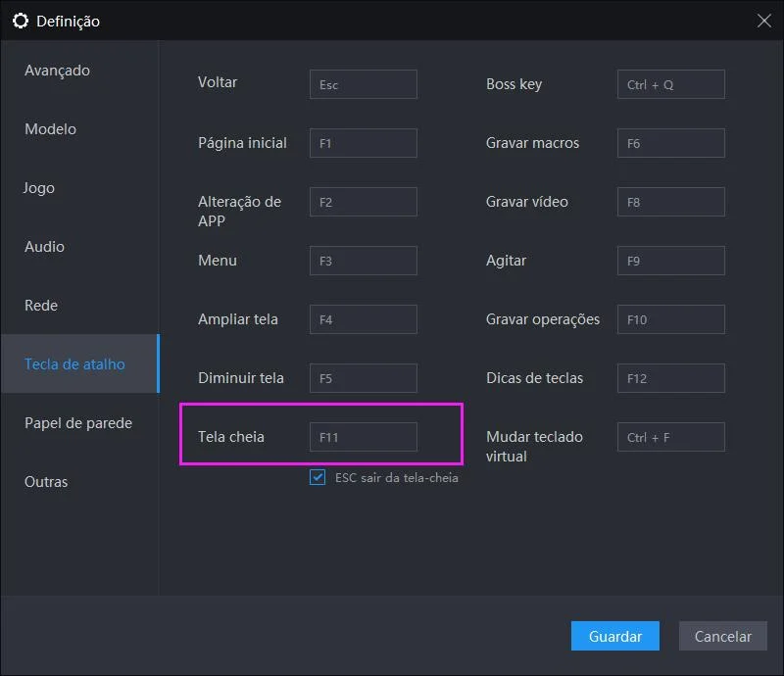Save settings with the Guardar button
This screenshot has height=676, width=784.
click(615, 636)
